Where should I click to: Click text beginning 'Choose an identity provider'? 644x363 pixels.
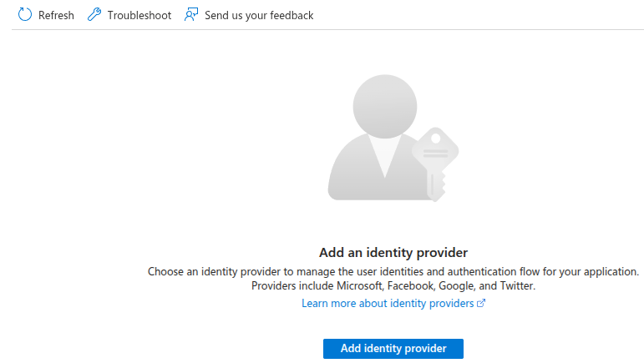click(393, 271)
